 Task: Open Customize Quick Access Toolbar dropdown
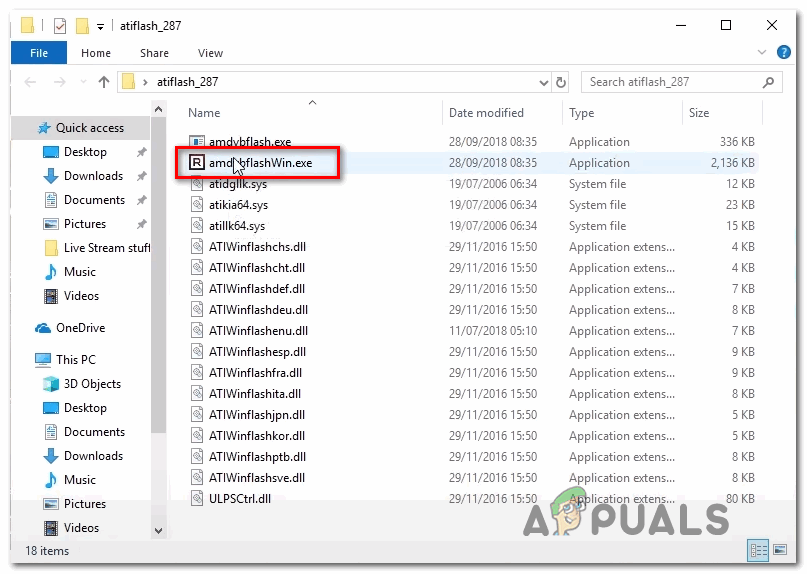coord(100,26)
